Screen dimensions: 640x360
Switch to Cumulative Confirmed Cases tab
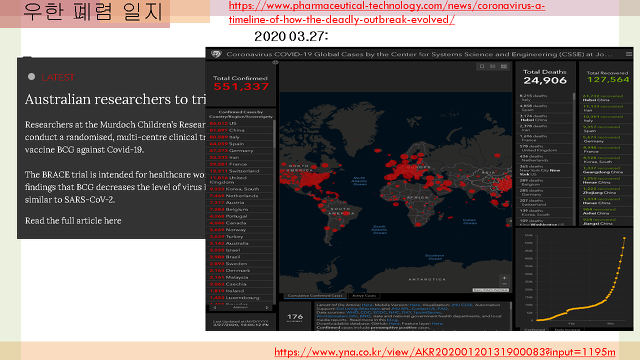coord(315,296)
